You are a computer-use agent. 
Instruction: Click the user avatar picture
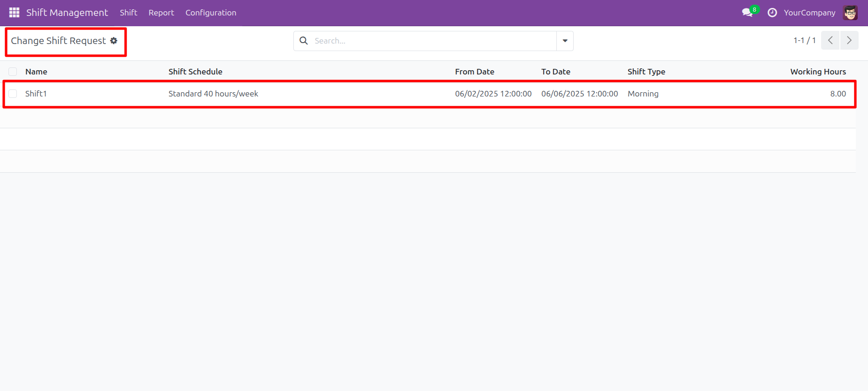[850, 13]
